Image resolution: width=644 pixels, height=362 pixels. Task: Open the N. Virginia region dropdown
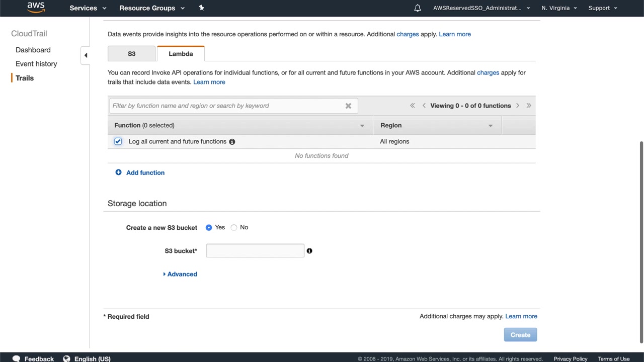tap(559, 8)
